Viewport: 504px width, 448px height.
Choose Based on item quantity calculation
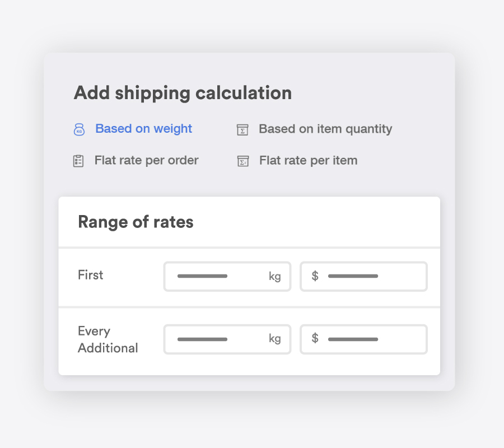pos(325,129)
